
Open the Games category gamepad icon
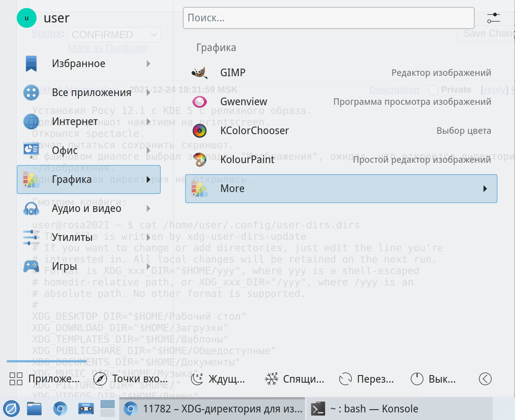click(31, 266)
